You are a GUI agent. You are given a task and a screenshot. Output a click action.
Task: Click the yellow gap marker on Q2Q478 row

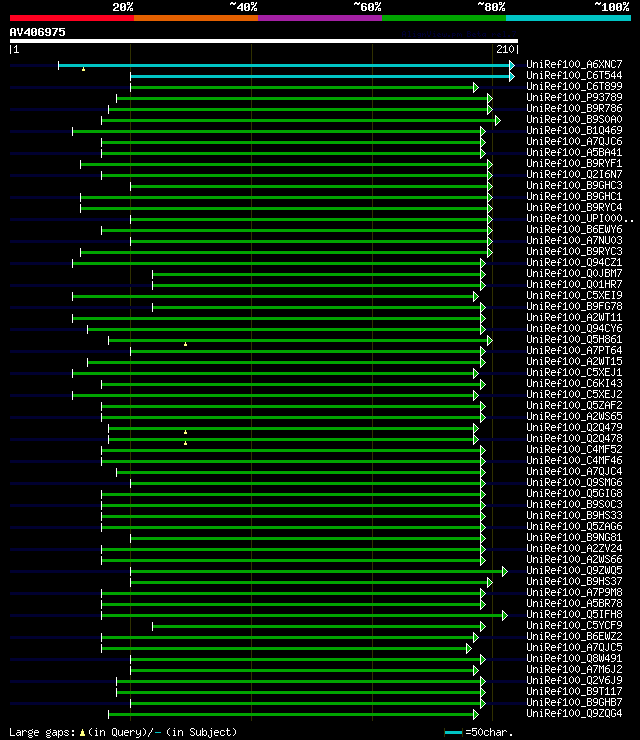click(x=185, y=443)
